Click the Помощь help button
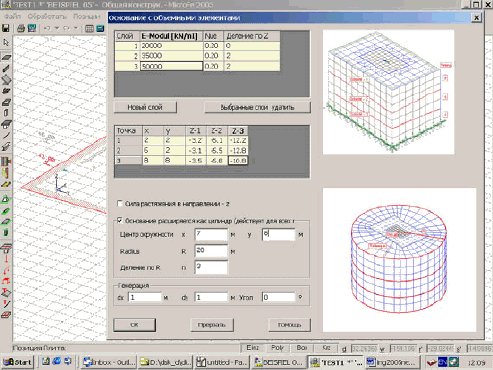493x370 pixels. [x=289, y=325]
